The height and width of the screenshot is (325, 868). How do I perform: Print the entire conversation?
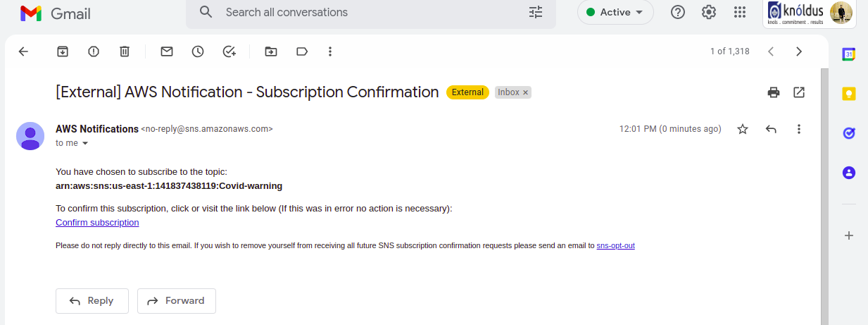click(774, 92)
